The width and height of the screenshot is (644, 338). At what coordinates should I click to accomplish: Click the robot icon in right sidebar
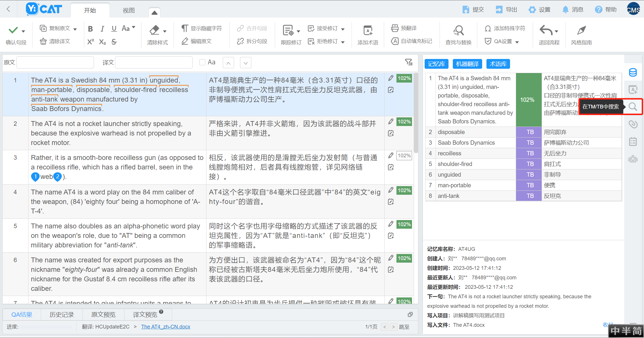(x=633, y=159)
